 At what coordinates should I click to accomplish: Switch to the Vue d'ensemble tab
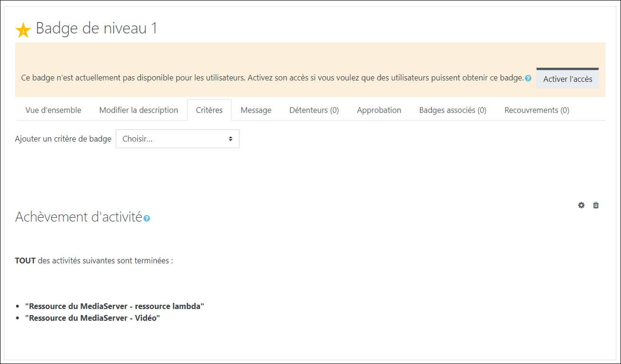coord(53,110)
